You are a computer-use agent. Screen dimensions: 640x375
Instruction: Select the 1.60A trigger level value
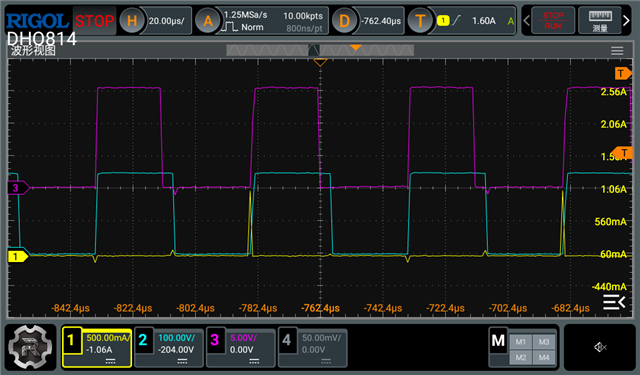pyautogui.click(x=484, y=20)
